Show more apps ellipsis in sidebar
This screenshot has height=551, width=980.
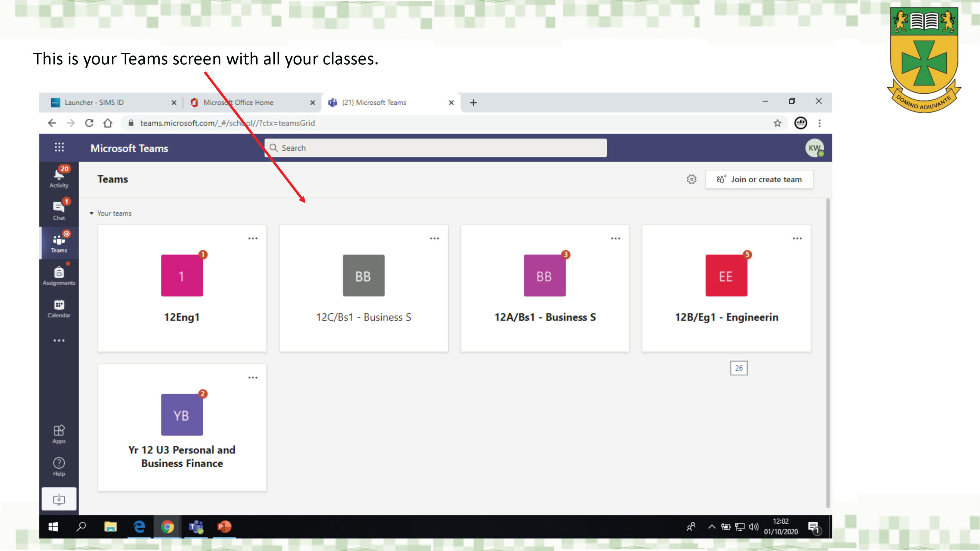(x=59, y=341)
